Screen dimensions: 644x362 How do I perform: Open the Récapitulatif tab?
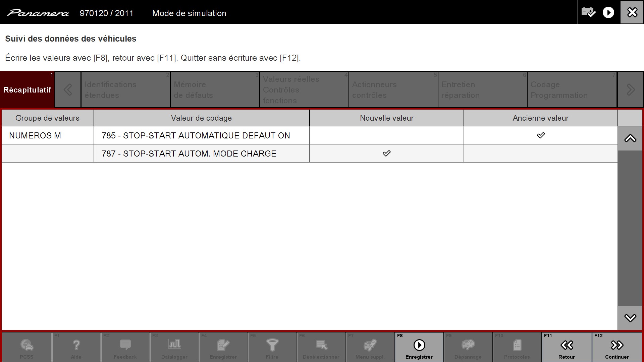[x=27, y=90]
